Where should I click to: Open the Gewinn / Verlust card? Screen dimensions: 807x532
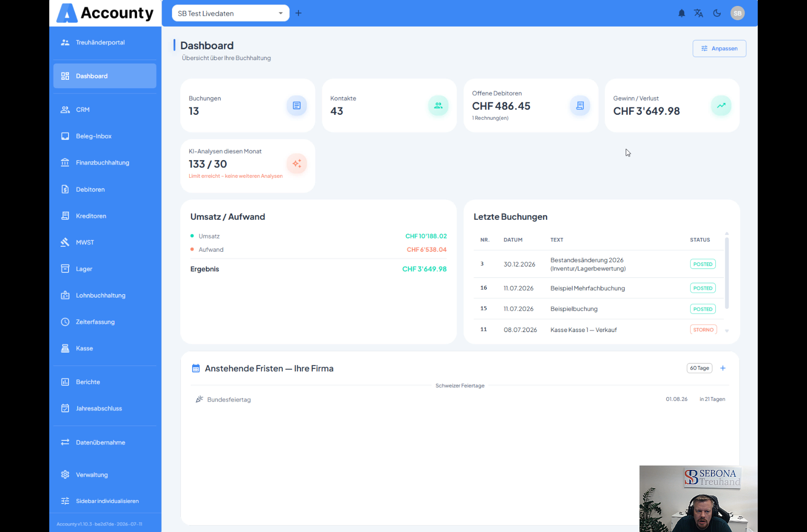click(672, 105)
